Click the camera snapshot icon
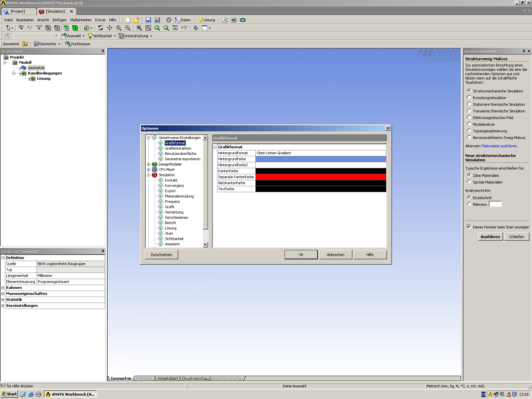The image size is (532, 399). (x=243, y=20)
